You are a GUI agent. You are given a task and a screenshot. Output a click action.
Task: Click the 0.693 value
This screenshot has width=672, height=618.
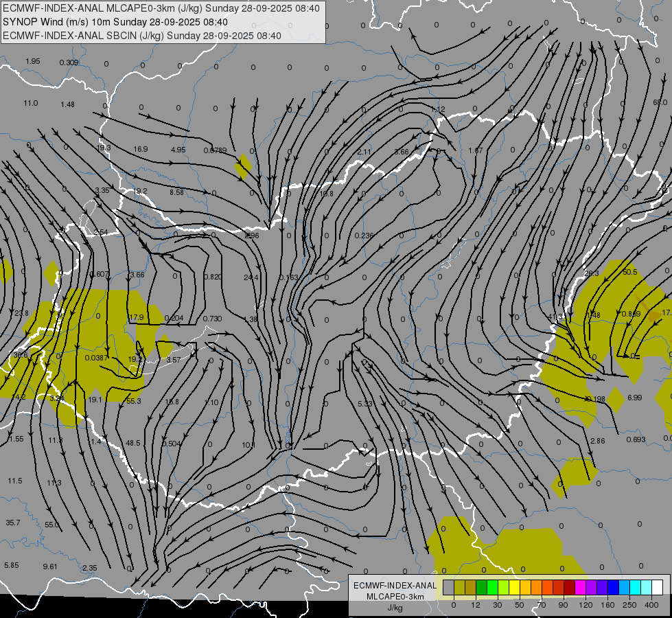click(x=636, y=439)
